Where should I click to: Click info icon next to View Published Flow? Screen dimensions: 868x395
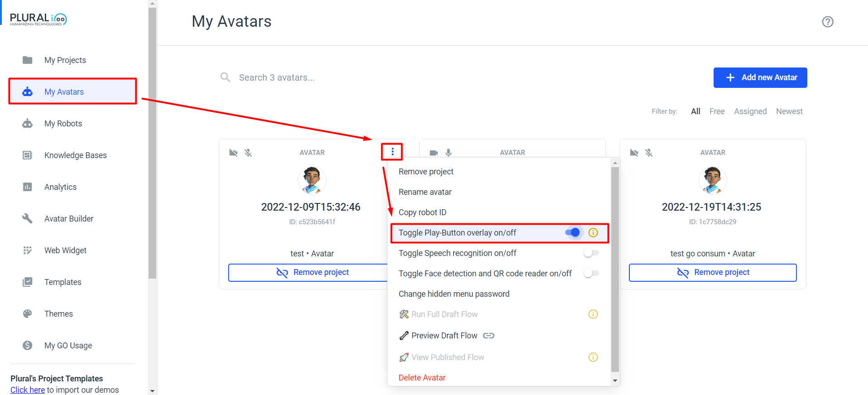[593, 357]
